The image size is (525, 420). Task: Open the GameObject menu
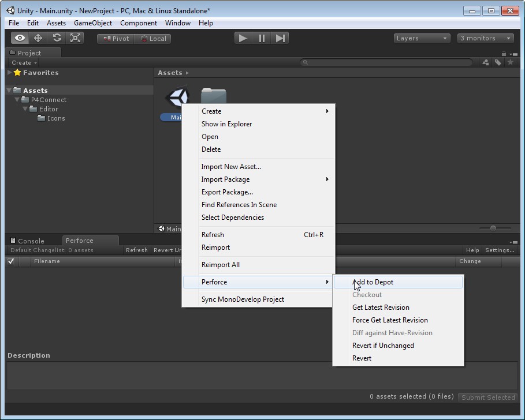click(x=93, y=23)
